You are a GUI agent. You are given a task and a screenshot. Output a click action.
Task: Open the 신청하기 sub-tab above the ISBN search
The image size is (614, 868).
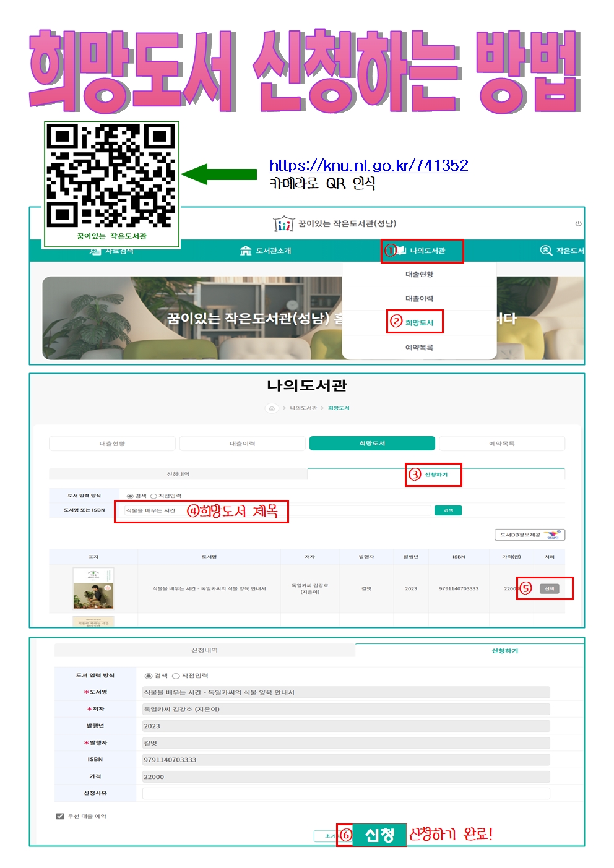point(436,475)
